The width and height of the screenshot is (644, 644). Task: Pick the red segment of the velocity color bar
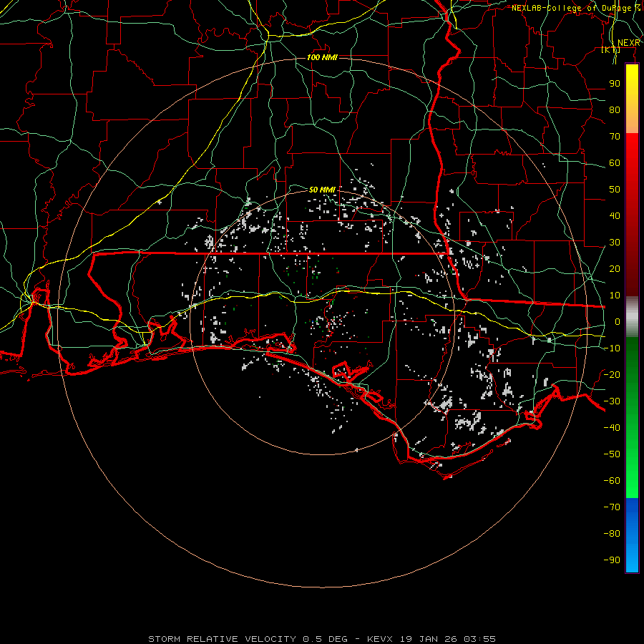pos(632,213)
